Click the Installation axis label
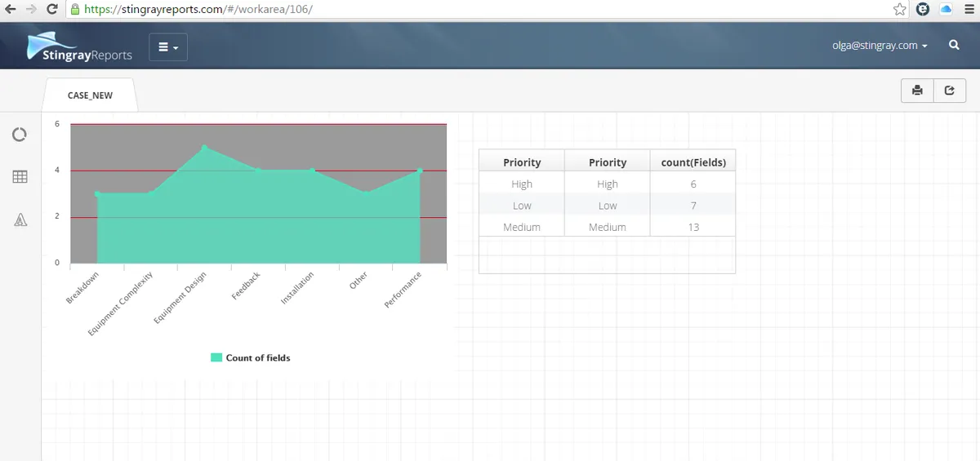Image resolution: width=980 pixels, height=461 pixels. (x=298, y=288)
